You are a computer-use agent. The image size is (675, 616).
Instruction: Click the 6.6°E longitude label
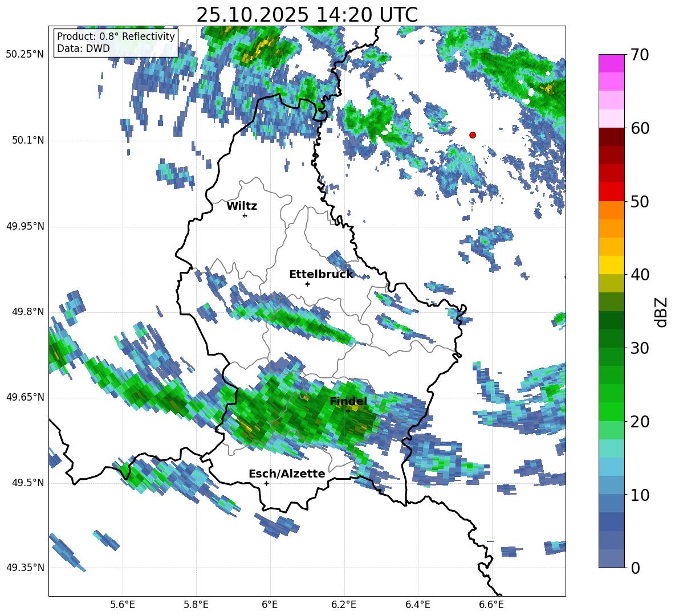491,605
